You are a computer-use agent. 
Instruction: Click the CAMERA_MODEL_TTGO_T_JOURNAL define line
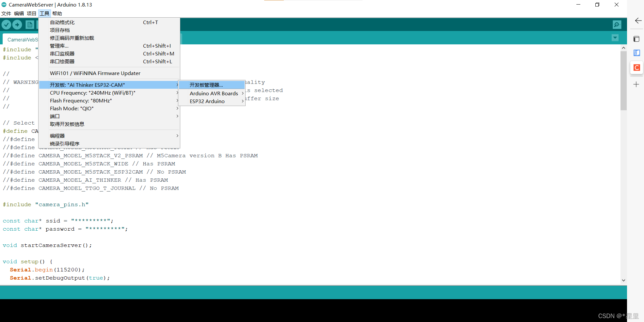click(x=91, y=188)
